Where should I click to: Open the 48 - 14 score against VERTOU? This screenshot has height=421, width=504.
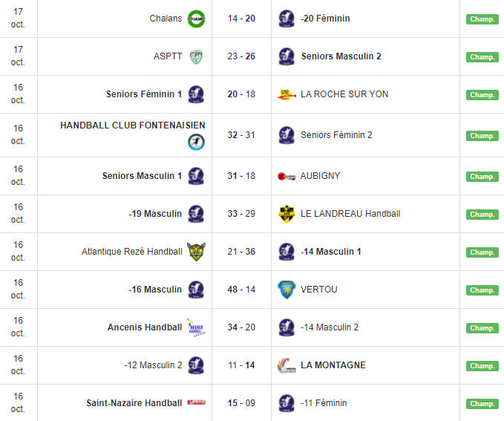click(x=241, y=290)
